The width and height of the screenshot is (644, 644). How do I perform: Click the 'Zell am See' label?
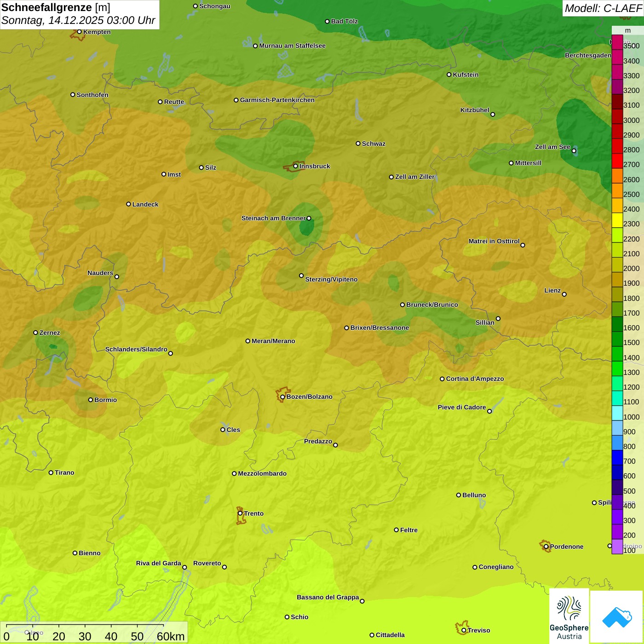click(x=552, y=147)
